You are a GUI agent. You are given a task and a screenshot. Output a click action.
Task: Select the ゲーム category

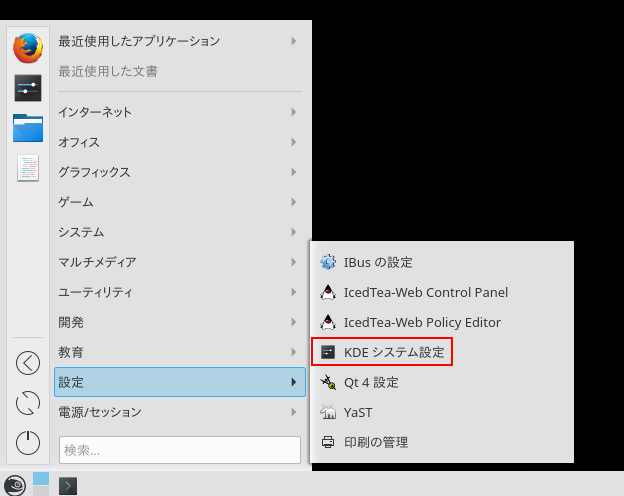pos(180,202)
